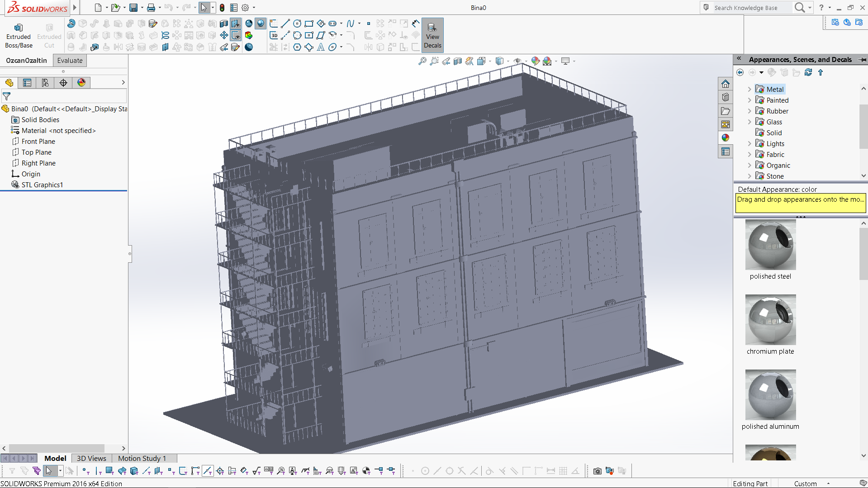Toggle the Select cursor tool in title bar
The height and width of the screenshot is (488, 868).
(x=204, y=8)
